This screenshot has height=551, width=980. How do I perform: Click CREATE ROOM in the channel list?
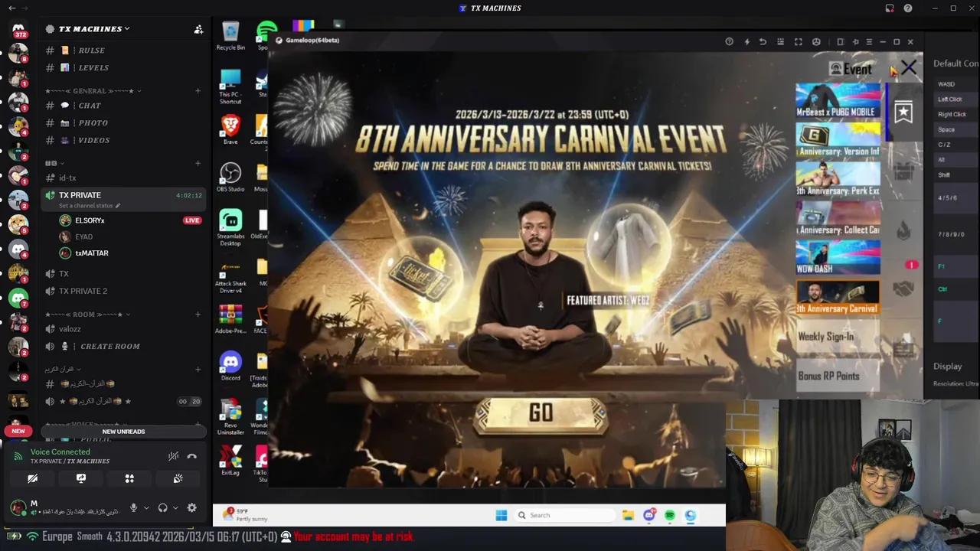point(109,346)
